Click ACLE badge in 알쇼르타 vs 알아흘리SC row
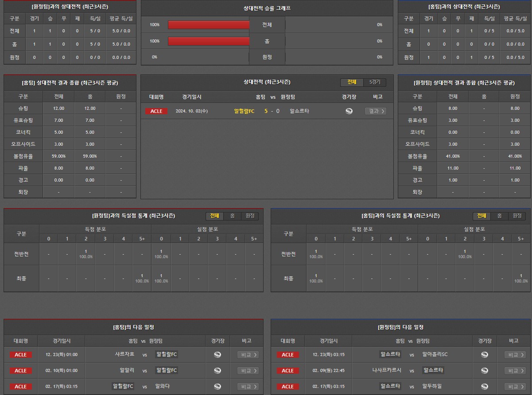 pyautogui.click(x=287, y=355)
